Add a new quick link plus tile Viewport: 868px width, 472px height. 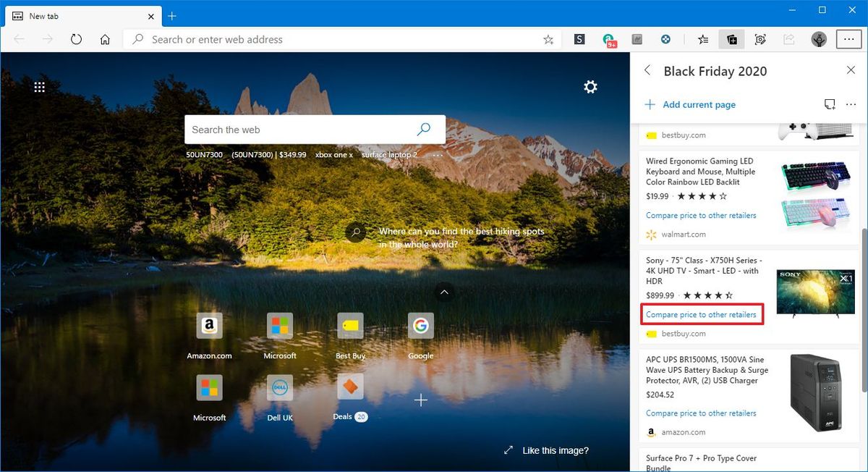click(x=420, y=400)
